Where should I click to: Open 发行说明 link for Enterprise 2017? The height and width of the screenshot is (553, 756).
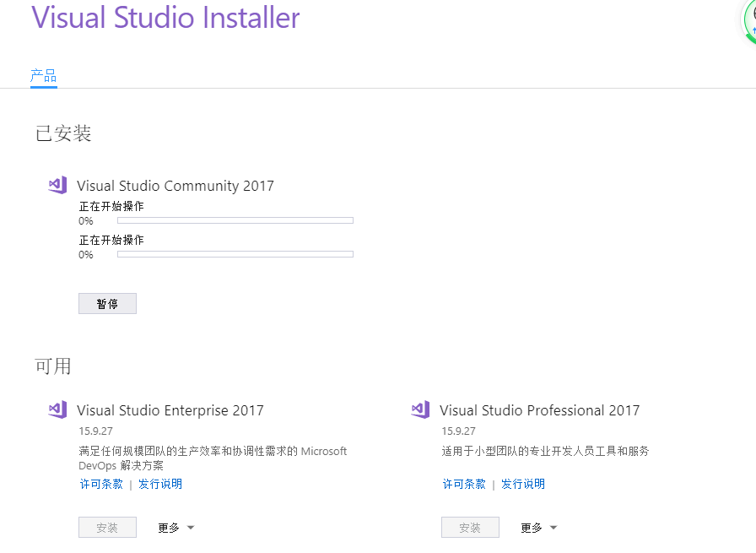[160, 484]
